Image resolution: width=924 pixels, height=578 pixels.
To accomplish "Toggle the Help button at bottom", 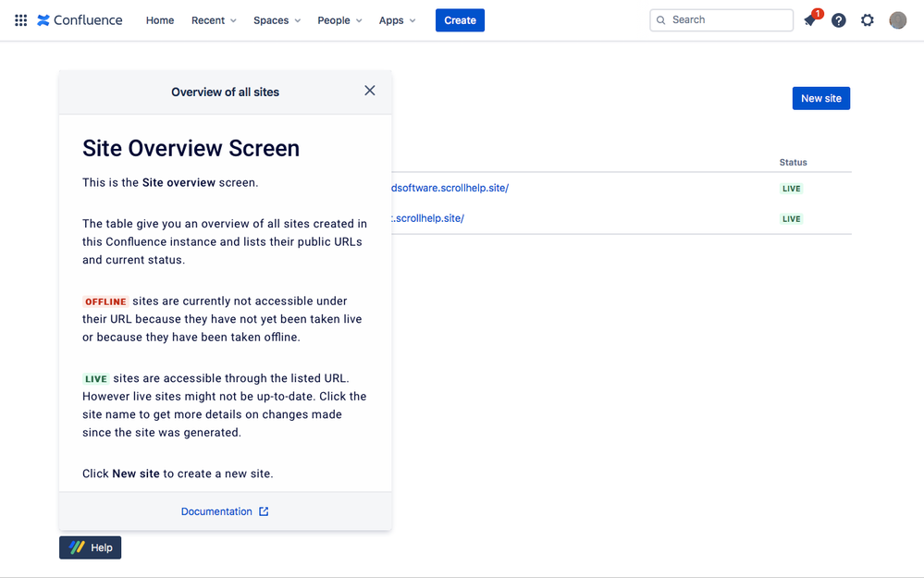I will tap(90, 547).
